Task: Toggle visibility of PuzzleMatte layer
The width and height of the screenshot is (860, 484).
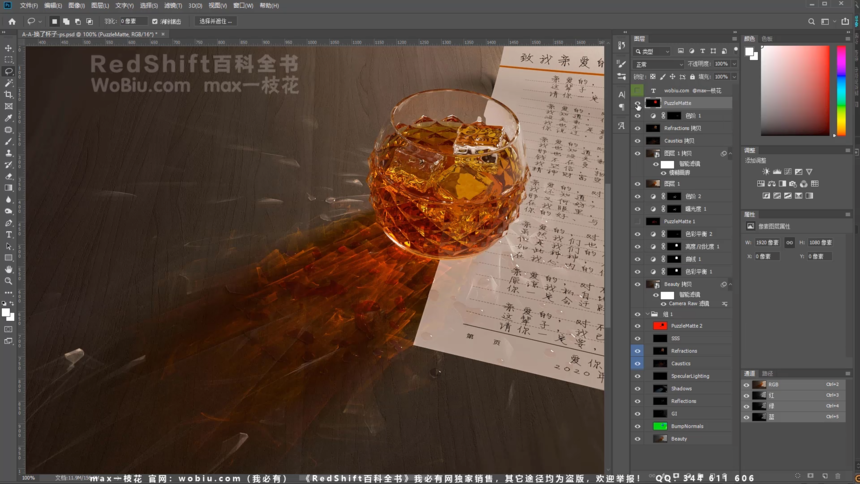Action: [637, 103]
